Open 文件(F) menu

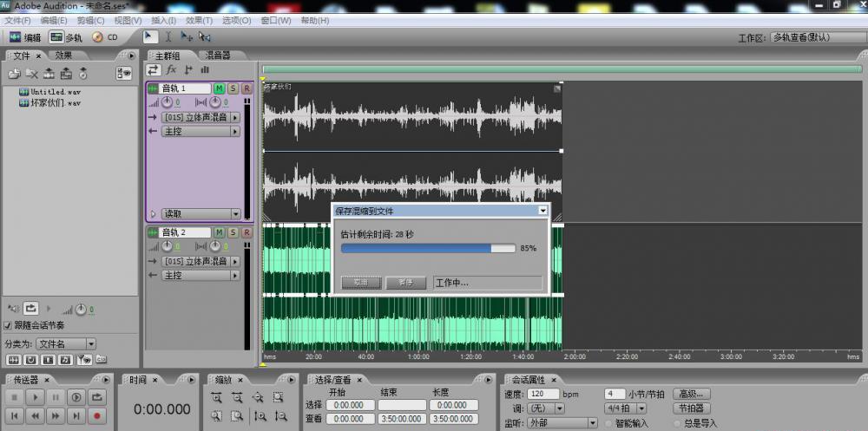coord(17,21)
